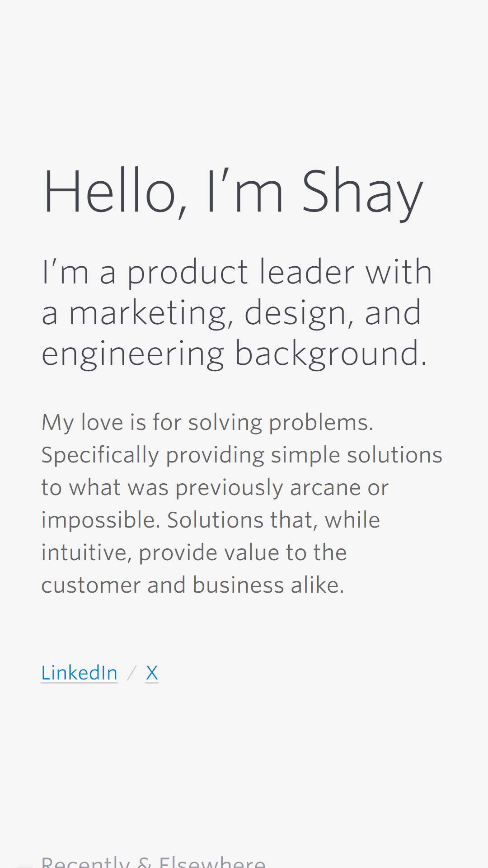Click the line "customer and business alike."
The width and height of the screenshot is (488, 868).
(193, 585)
